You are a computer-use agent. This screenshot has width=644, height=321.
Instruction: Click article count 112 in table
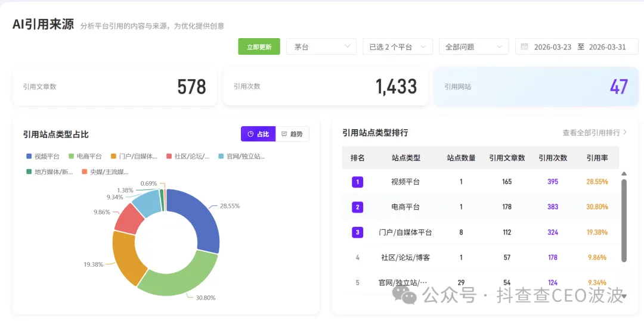pos(507,232)
